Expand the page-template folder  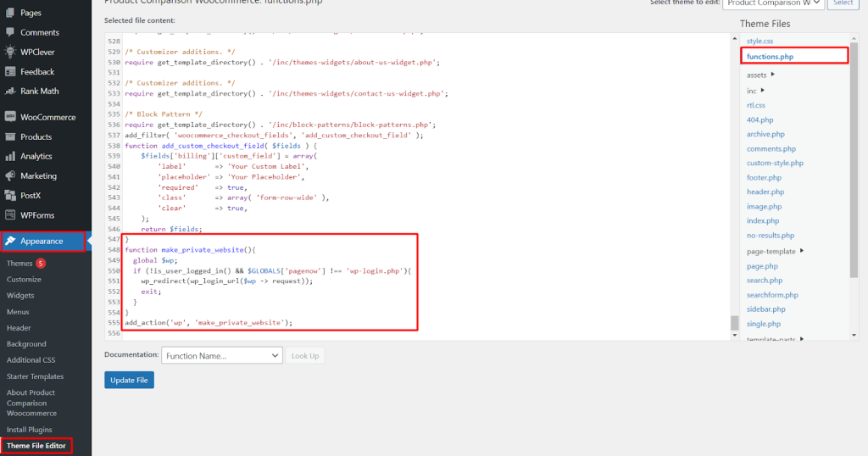[x=775, y=251]
